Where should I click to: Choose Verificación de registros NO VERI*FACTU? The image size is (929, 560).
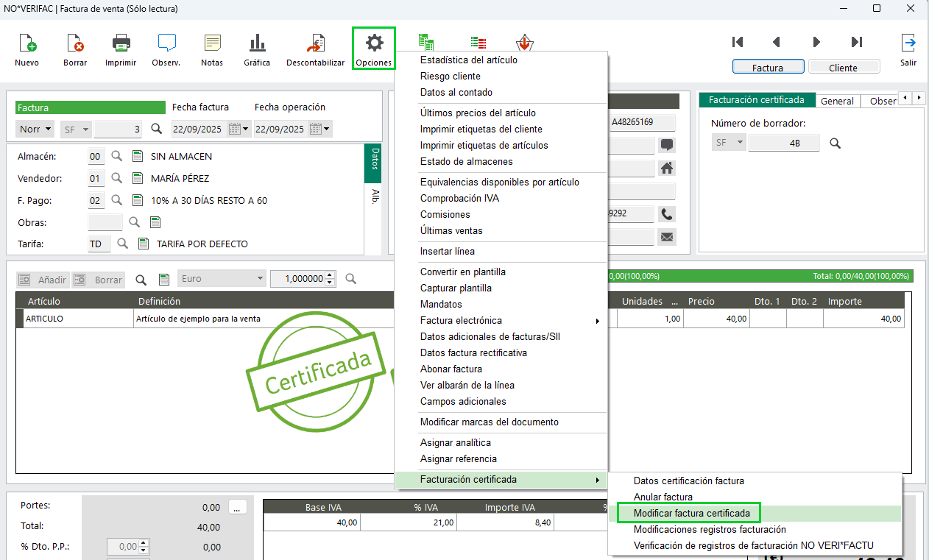[755, 545]
